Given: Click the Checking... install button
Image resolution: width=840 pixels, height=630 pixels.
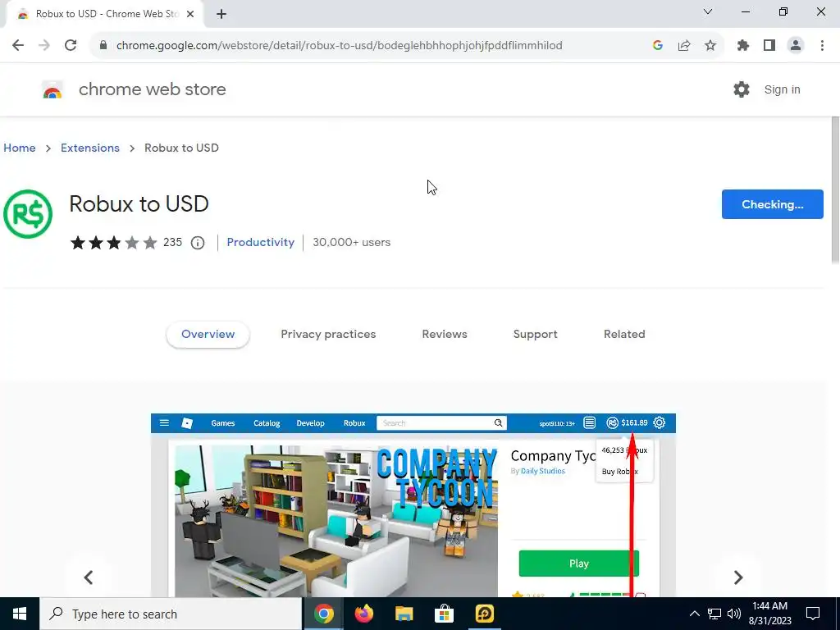Looking at the screenshot, I should (x=772, y=204).
